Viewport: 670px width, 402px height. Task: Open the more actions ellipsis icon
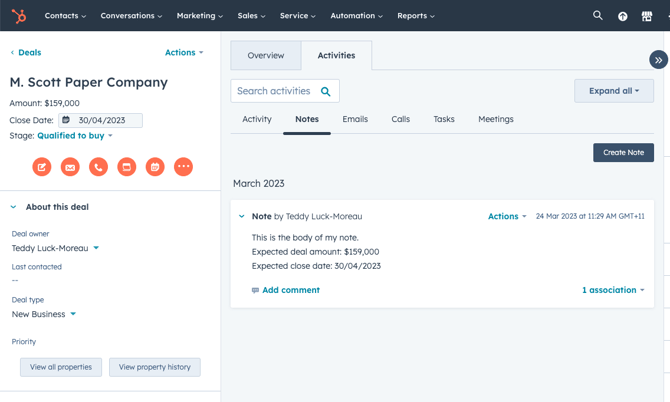(183, 167)
